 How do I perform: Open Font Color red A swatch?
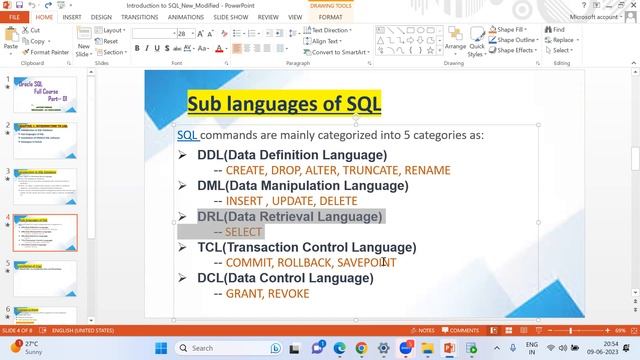pyautogui.click(x=219, y=49)
